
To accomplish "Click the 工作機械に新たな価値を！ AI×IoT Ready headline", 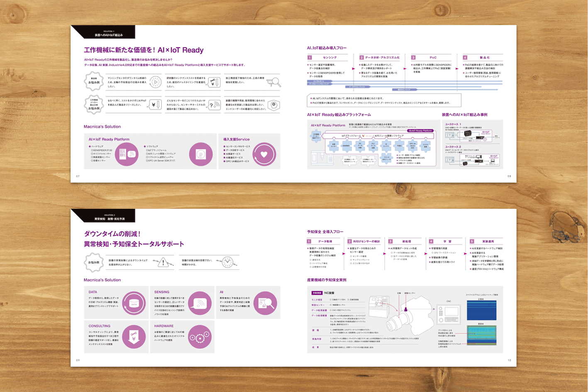I will click(144, 50).
